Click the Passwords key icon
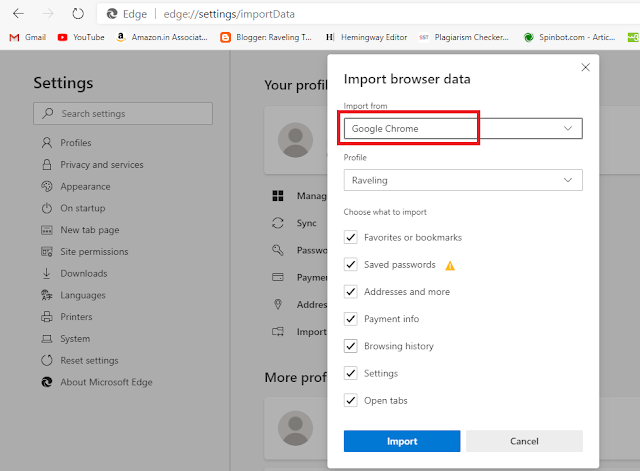The image size is (640, 471). [x=278, y=250]
